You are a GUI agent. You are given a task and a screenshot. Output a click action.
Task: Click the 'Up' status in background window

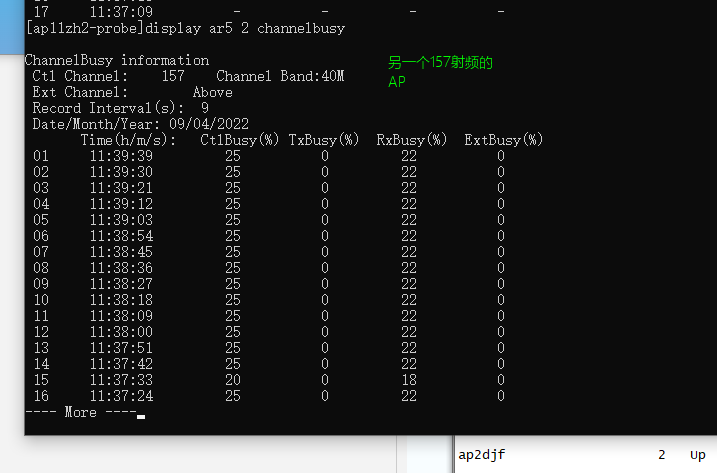click(698, 455)
